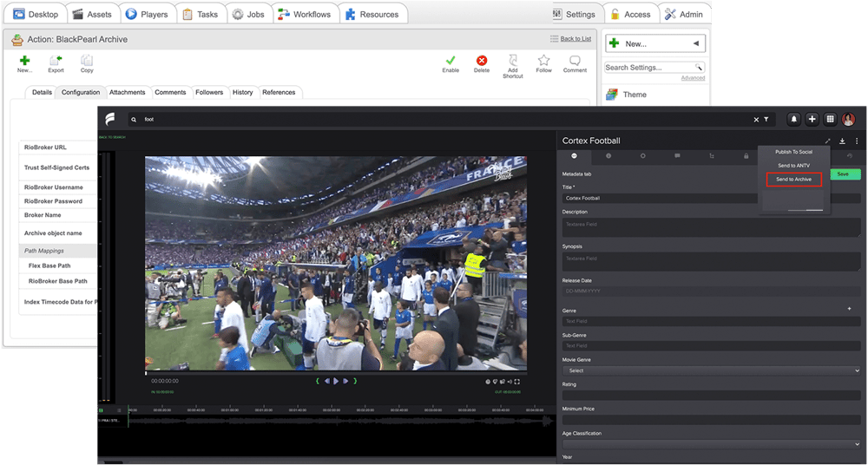Select the metadata tab icon

574,157
